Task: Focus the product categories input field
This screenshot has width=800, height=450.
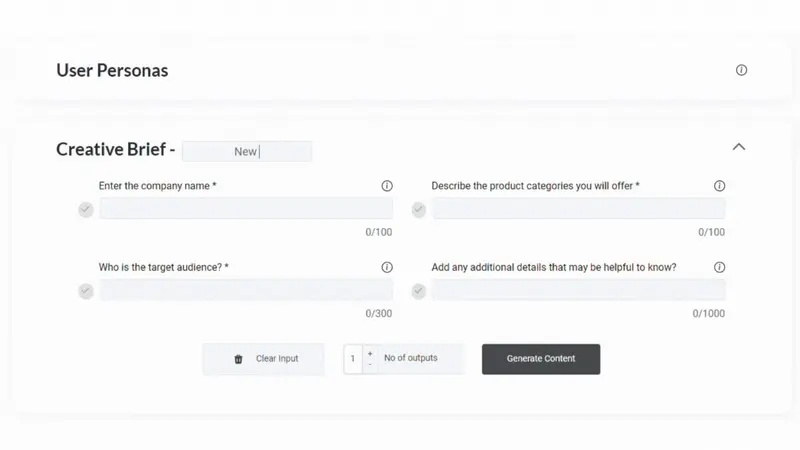Action: tap(579, 208)
